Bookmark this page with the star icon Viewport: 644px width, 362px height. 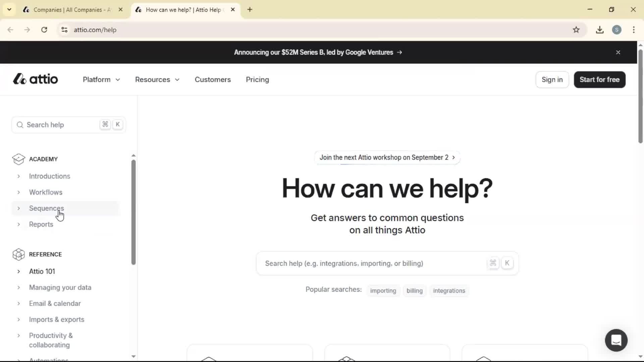tap(577, 29)
